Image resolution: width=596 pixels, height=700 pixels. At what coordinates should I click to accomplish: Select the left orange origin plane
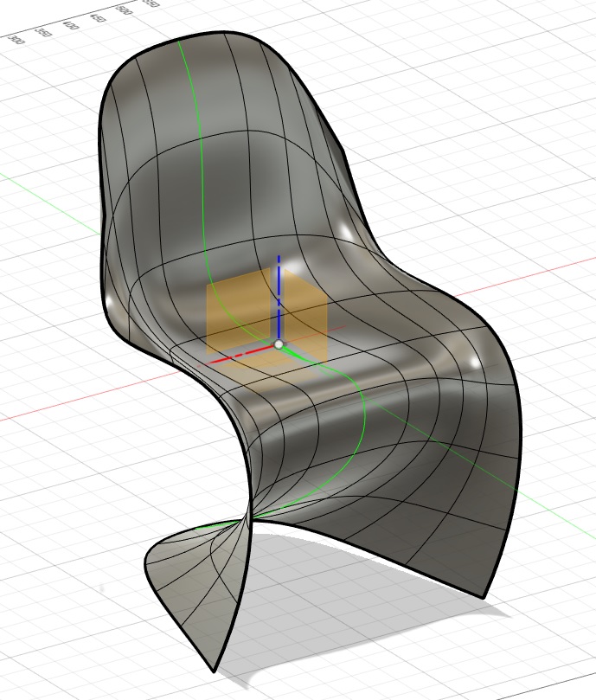click(238, 311)
